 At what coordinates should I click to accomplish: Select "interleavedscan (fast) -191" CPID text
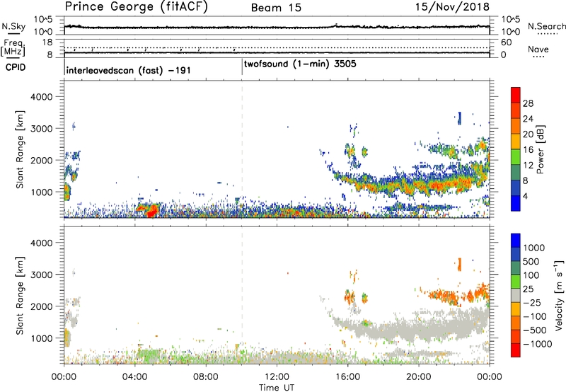(x=129, y=70)
